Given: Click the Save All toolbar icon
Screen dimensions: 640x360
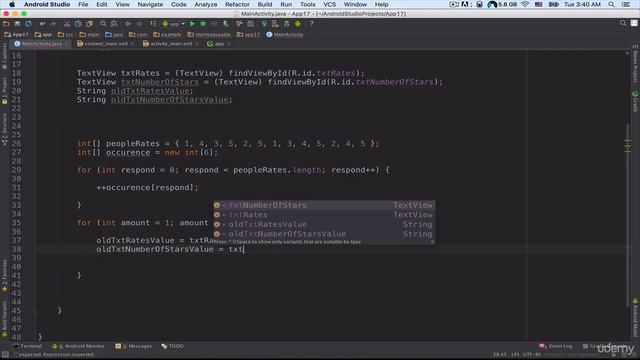Looking at the screenshot, I should 17,24.
